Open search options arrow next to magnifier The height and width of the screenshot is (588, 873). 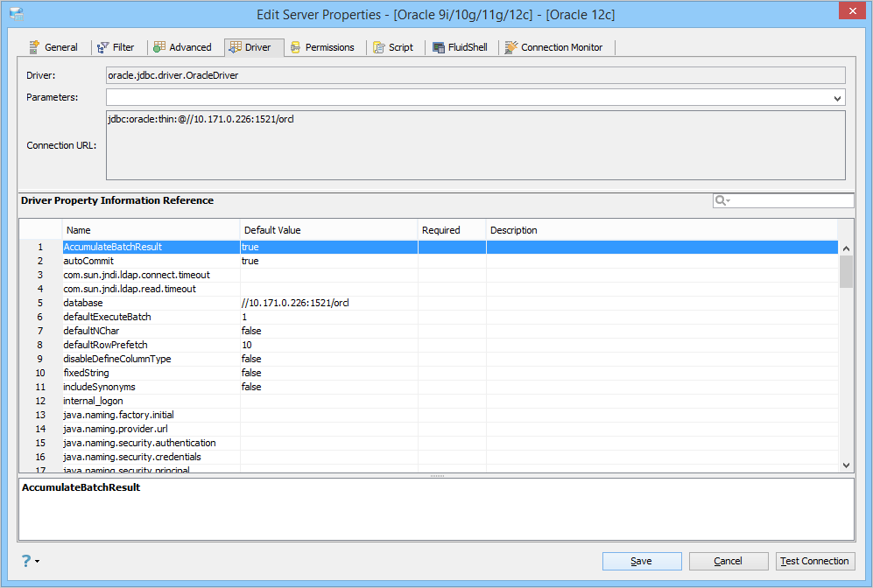click(729, 201)
